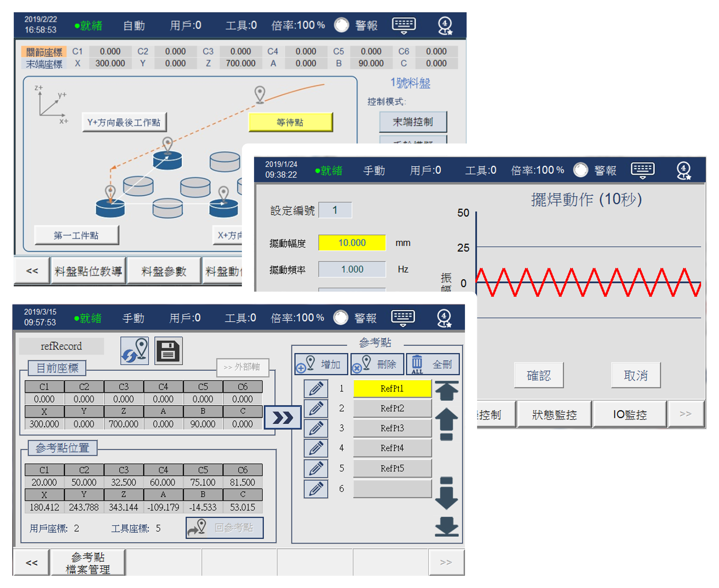Go to next page in weaving window
This screenshot has width=719, height=588.
click(686, 414)
